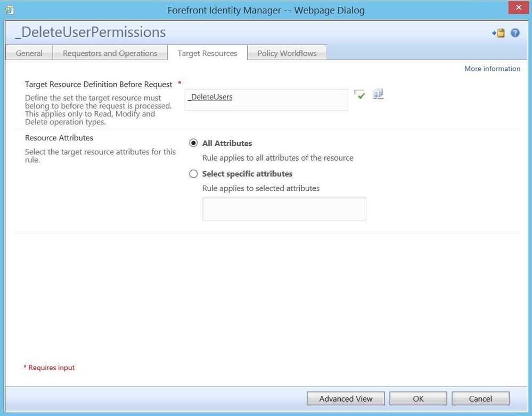
Task: Click the Target Resource Definition Before Request label
Action: [99, 84]
